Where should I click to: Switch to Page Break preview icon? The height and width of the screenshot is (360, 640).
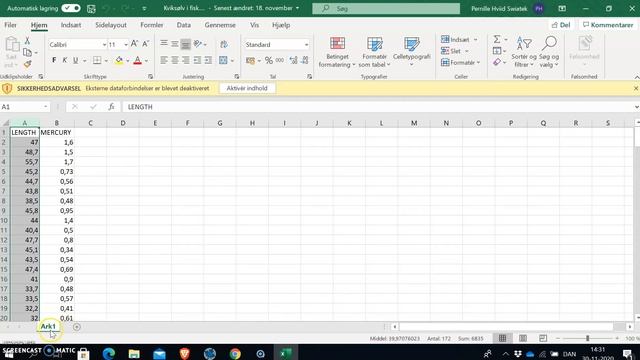point(542,338)
